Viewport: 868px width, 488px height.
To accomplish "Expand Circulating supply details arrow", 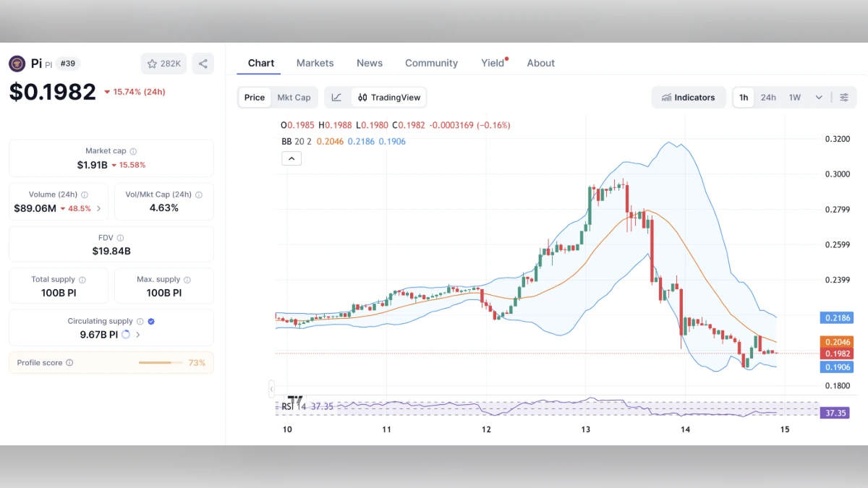I will (x=138, y=335).
